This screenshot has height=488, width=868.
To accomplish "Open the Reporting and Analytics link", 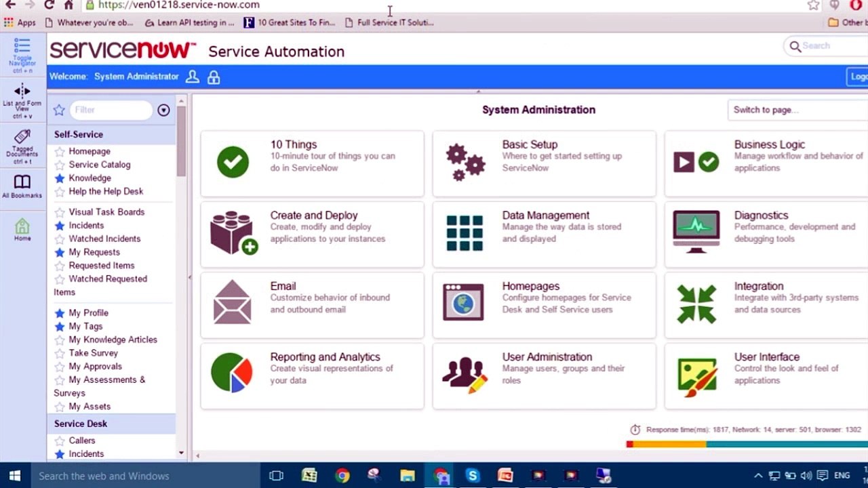I will tap(325, 357).
